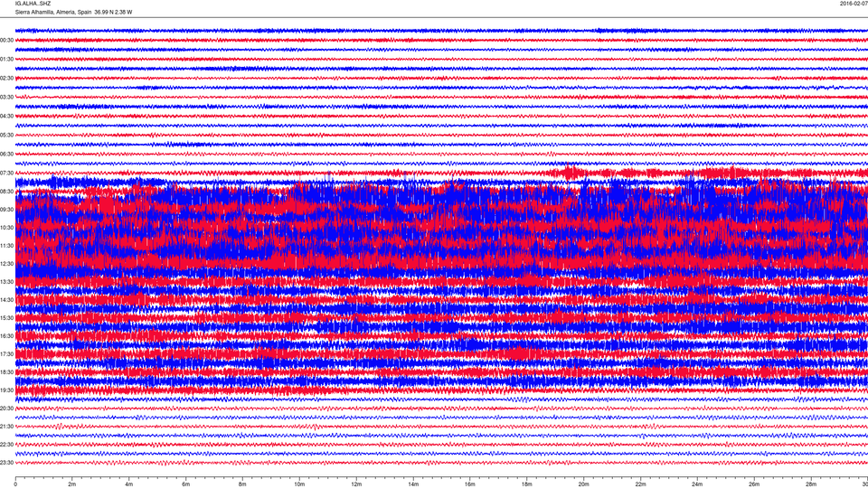Click the '03:30' time label
Screen dimensions: 868x488
click(x=6, y=98)
